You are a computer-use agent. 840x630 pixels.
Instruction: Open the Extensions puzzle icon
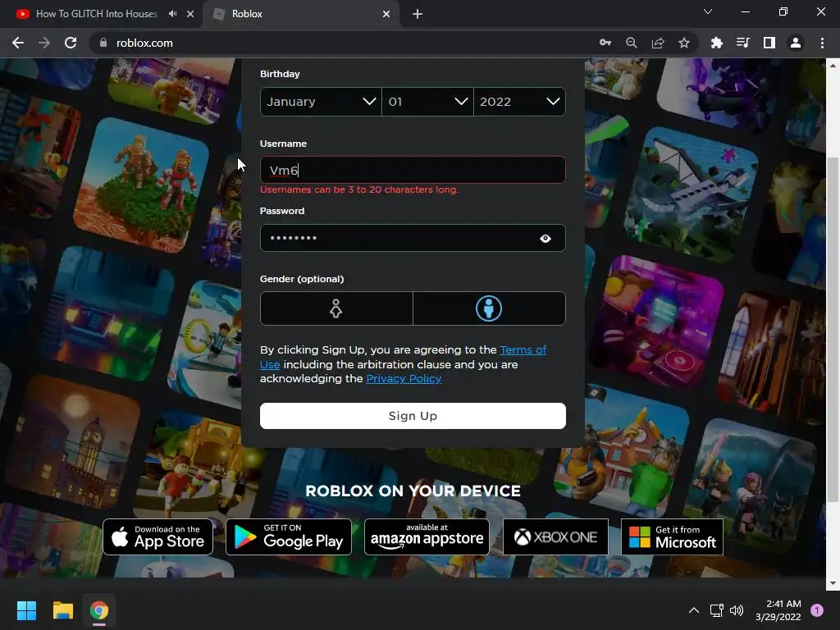(717, 43)
